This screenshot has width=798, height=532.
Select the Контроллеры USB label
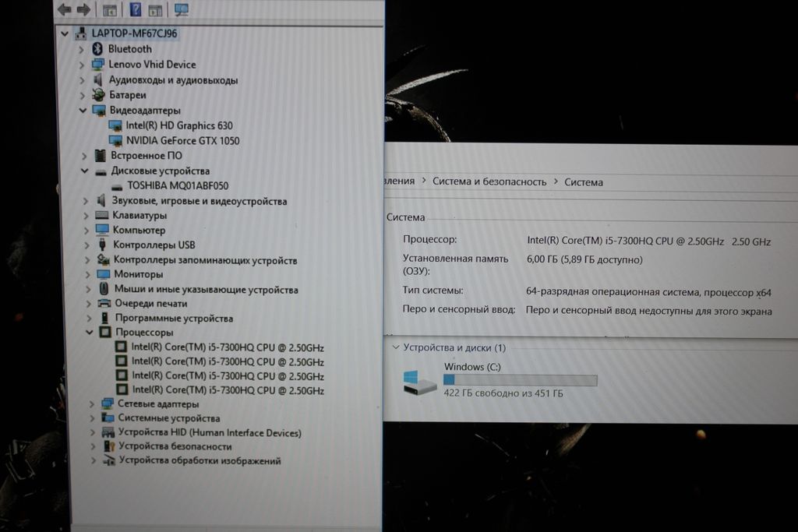[x=154, y=245]
